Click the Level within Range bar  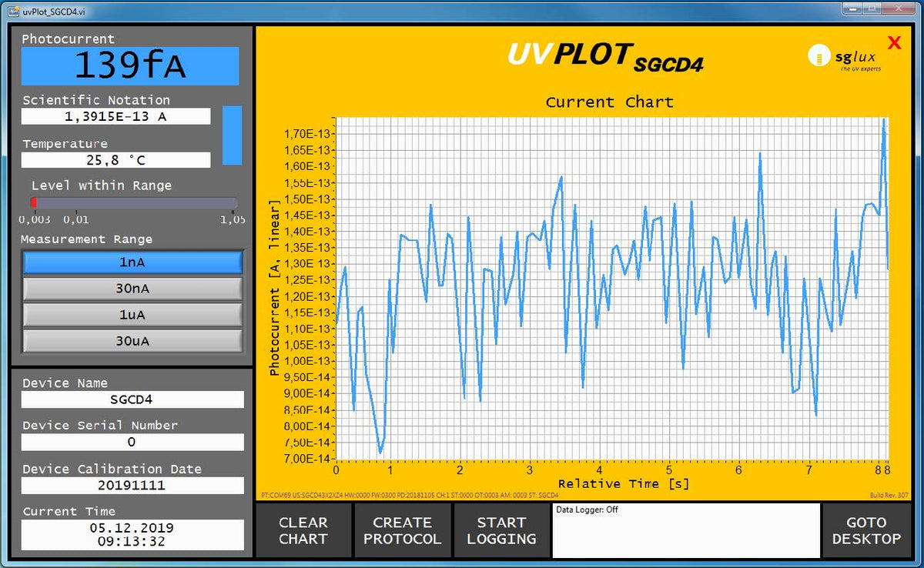(x=133, y=202)
